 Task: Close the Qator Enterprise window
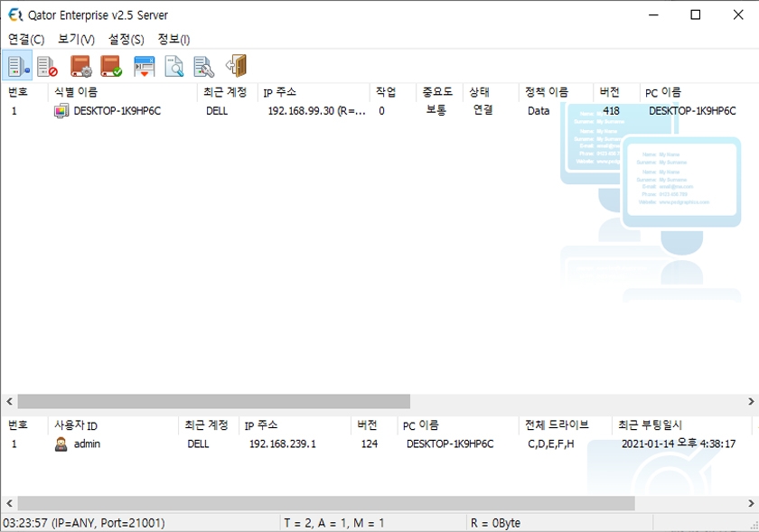pyautogui.click(x=737, y=15)
